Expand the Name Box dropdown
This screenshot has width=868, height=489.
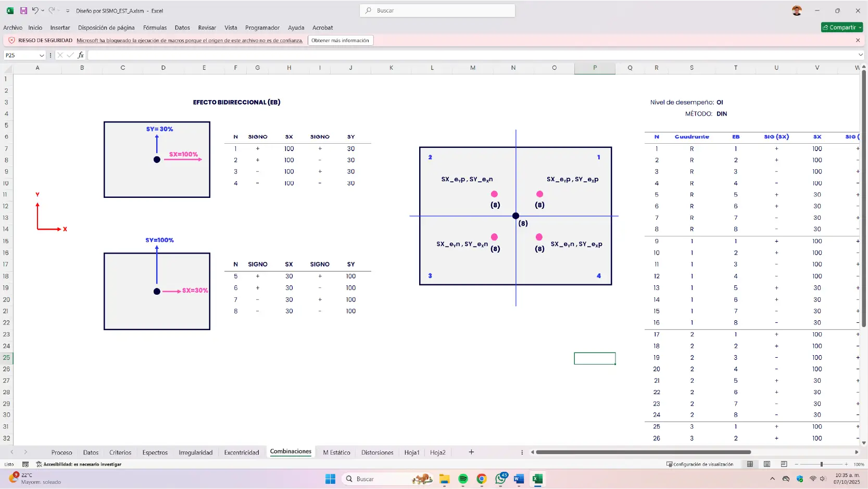coord(42,55)
